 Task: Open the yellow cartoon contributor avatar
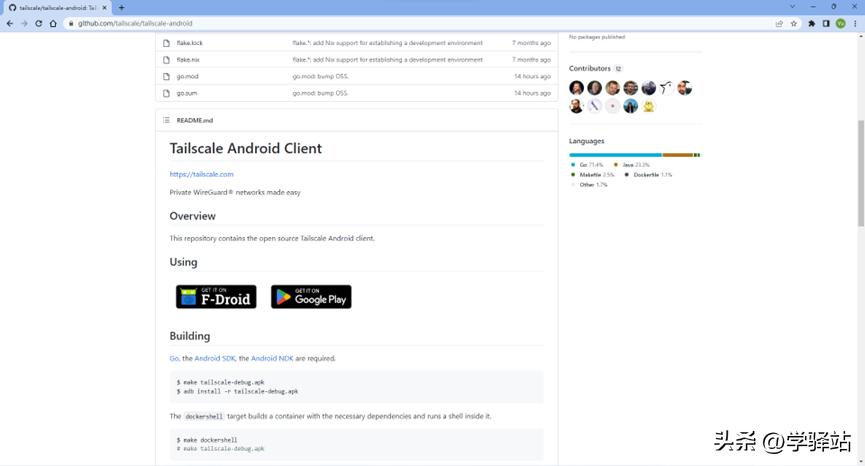click(x=649, y=106)
